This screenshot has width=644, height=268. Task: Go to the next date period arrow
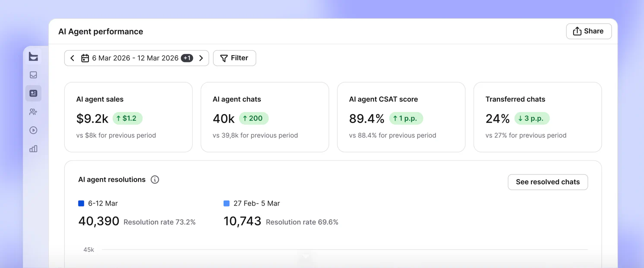pyautogui.click(x=201, y=58)
